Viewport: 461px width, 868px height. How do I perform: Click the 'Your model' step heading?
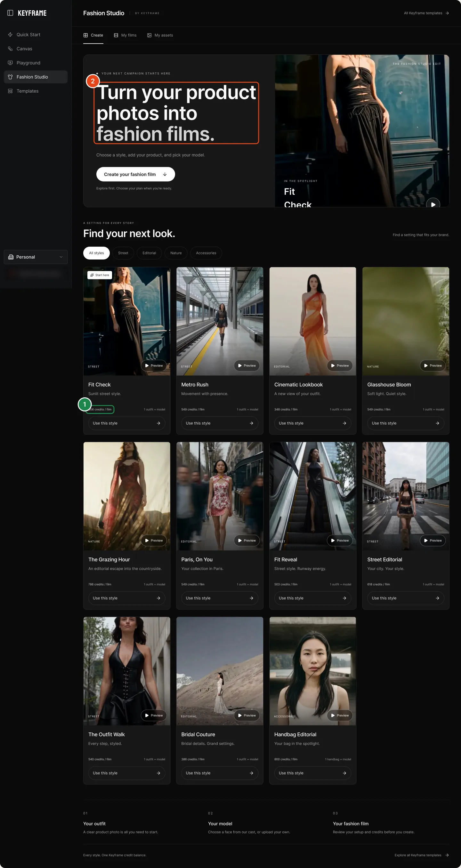(220, 823)
